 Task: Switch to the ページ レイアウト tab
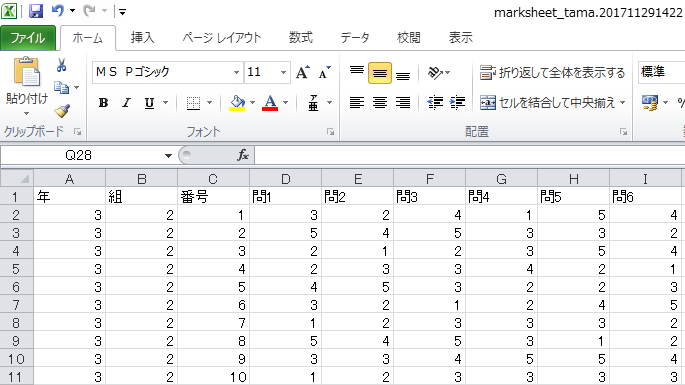221,38
